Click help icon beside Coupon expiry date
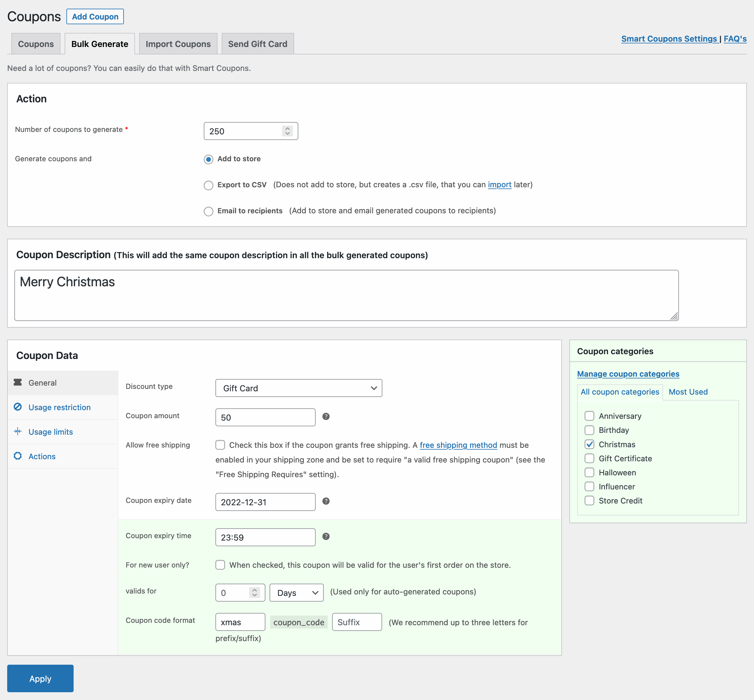 pos(326,501)
